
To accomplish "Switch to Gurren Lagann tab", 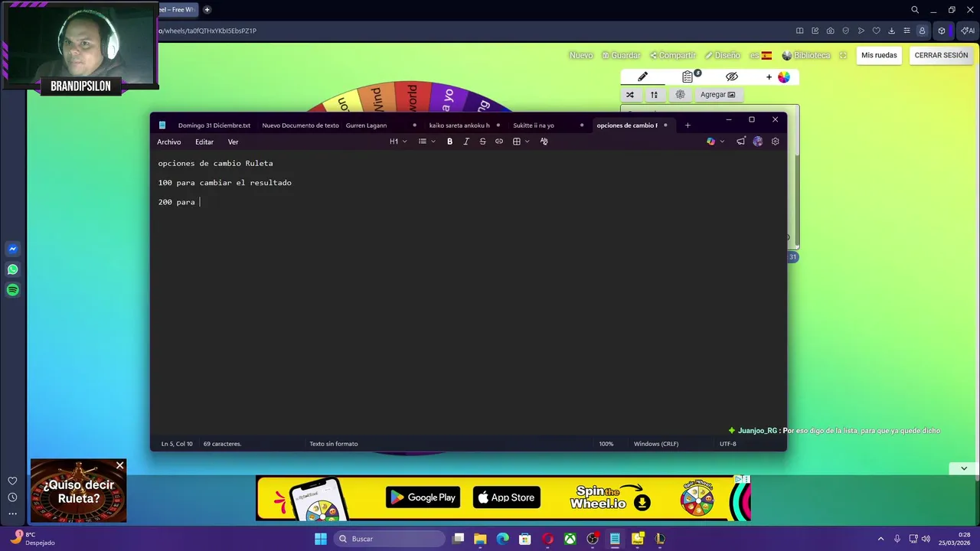I will tap(366, 126).
